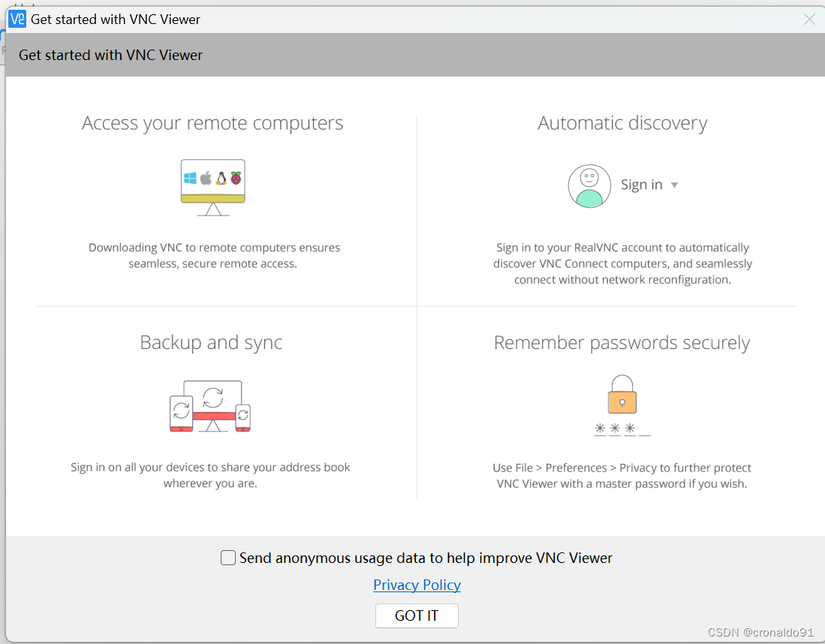Click the Backup and sync devices illustration
The image size is (825, 644).
(x=210, y=405)
